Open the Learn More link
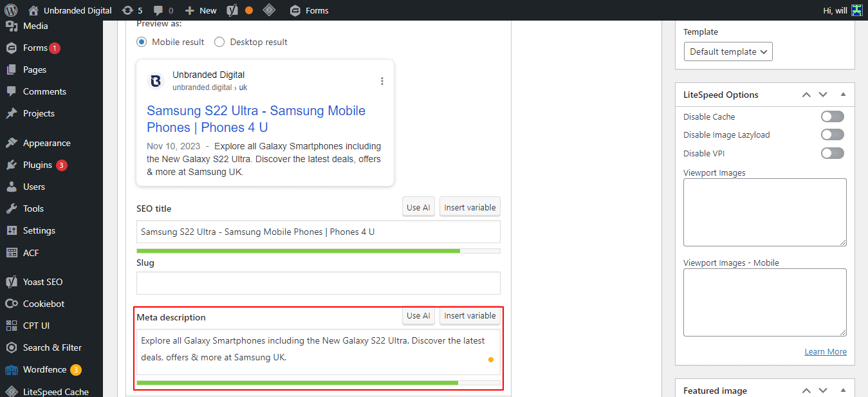The height and width of the screenshot is (397, 868). click(x=826, y=351)
